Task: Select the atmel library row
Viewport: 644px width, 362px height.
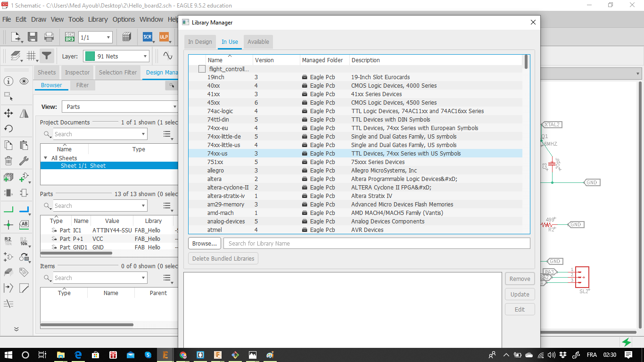Action: (x=355, y=230)
